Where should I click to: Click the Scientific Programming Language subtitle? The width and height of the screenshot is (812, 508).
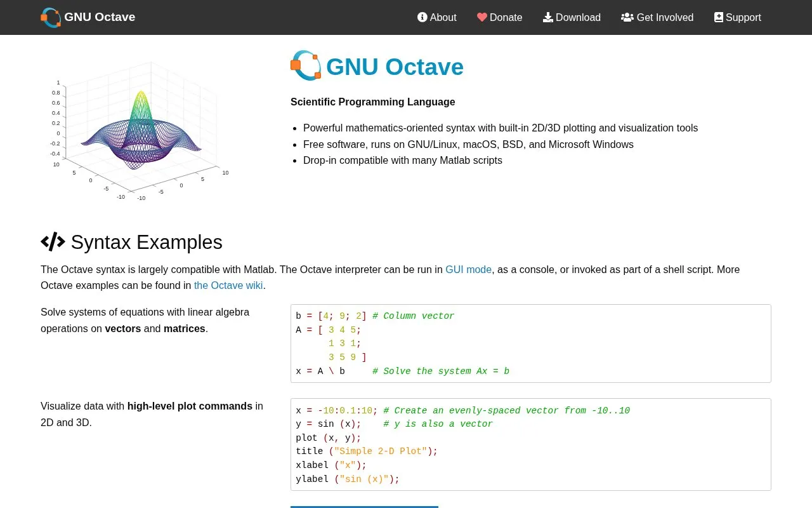click(x=372, y=102)
